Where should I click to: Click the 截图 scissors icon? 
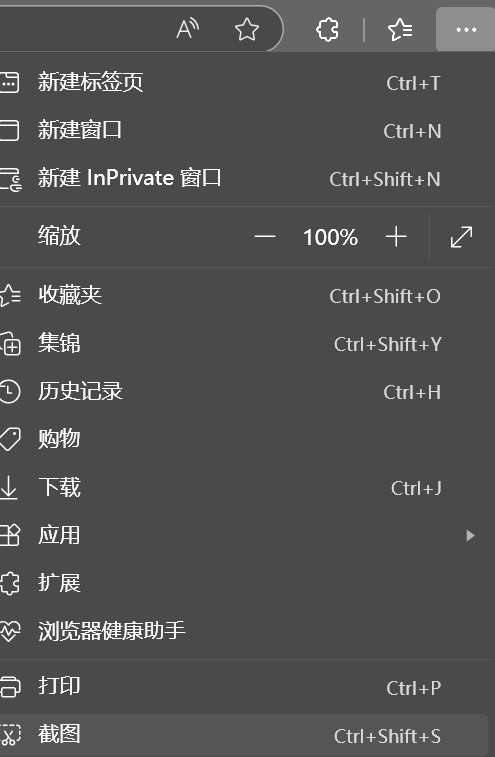(10, 734)
